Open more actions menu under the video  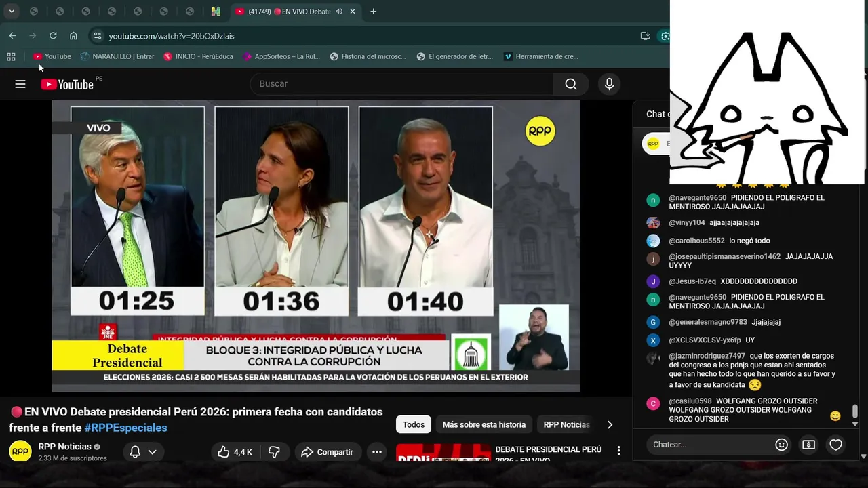click(x=377, y=452)
